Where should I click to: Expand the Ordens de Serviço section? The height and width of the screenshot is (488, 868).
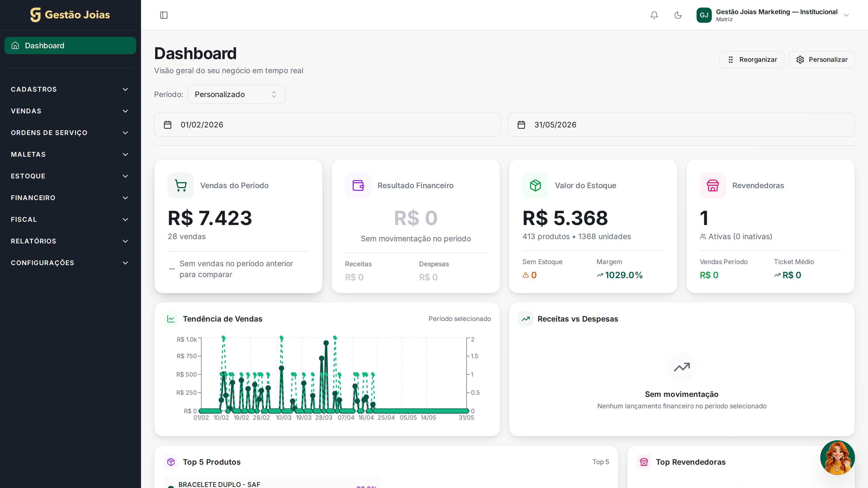[x=70, y=133]
